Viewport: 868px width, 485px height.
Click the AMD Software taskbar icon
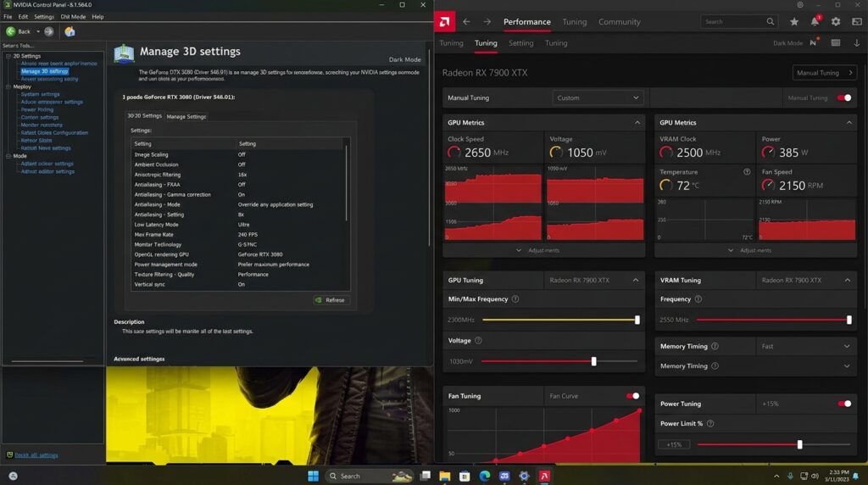click(544, 476)
